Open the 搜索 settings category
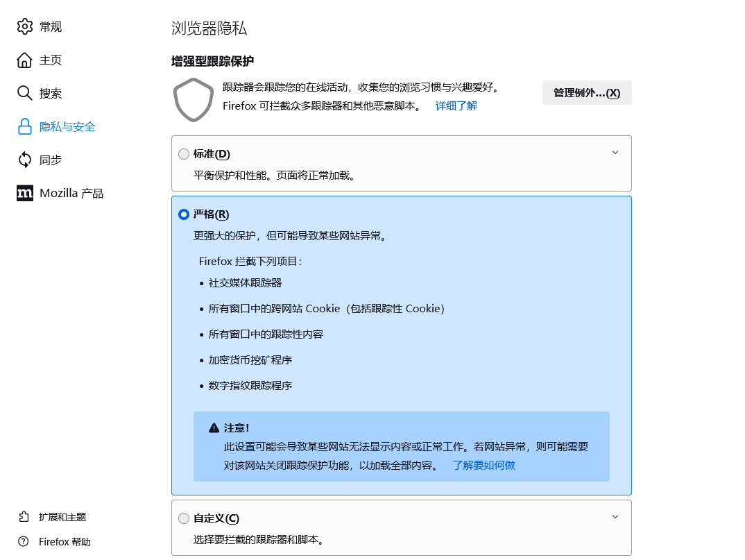 click(51, 93)
